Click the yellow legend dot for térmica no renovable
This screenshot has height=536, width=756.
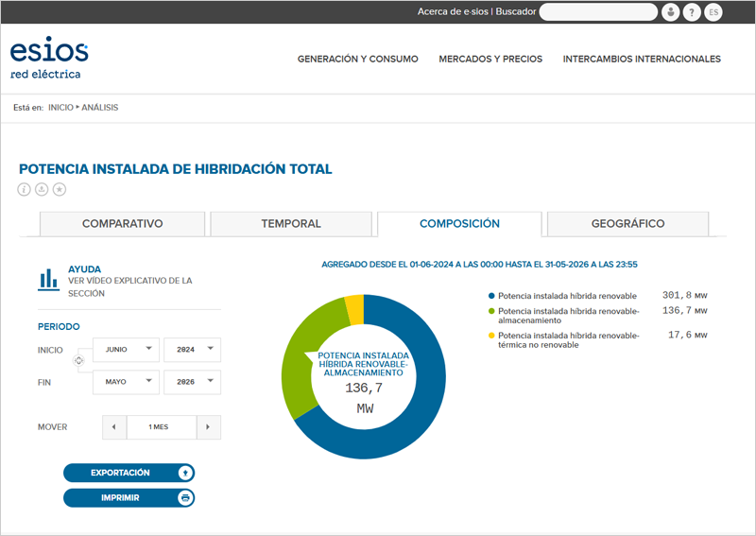tap(491, 336)
